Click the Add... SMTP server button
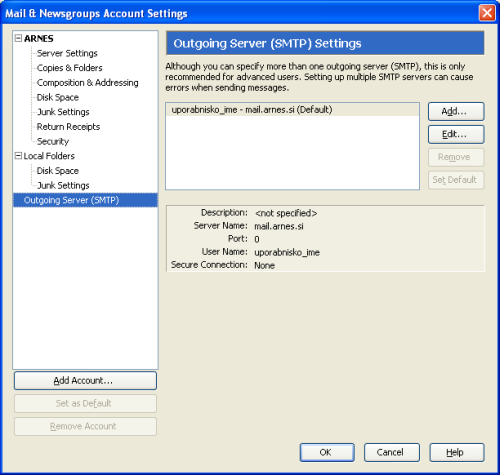Image resolution: width=500 pixels, height=475 pixels. [456, 111]
